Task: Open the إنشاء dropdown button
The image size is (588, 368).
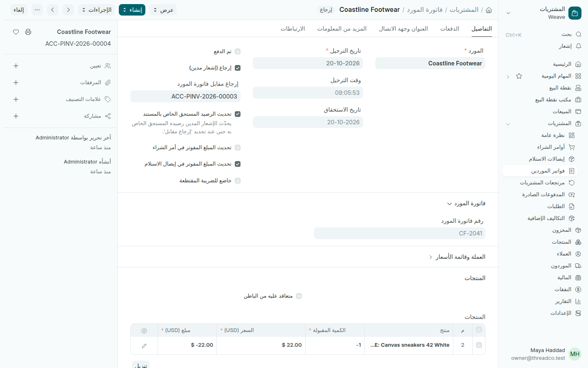Action: tap(132, 10)
